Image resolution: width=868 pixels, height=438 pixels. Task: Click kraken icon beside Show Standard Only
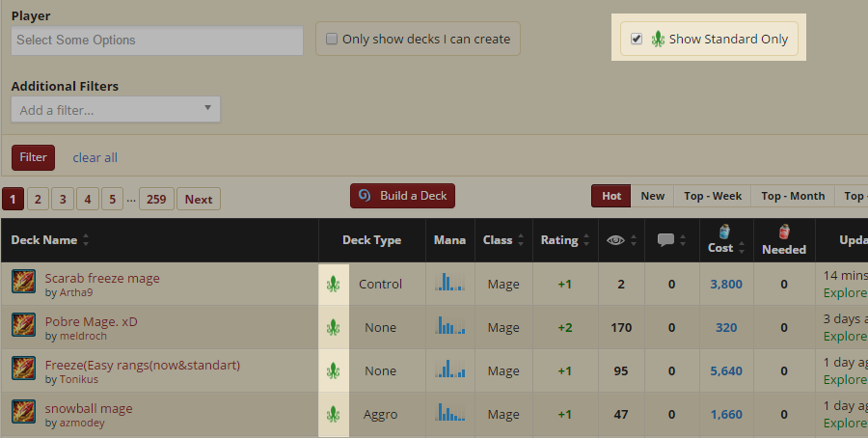click(658, 40)
